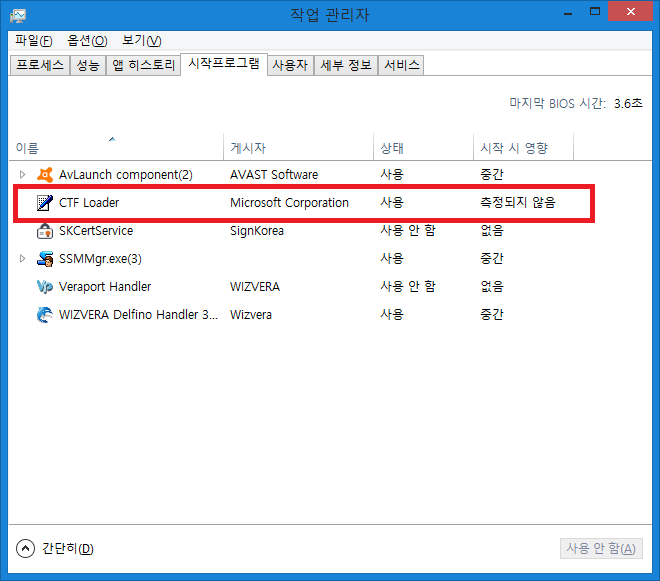This screenshot has width=660, height=581.
Task: Select the CTF Loader row name
Action: [89, 203]
